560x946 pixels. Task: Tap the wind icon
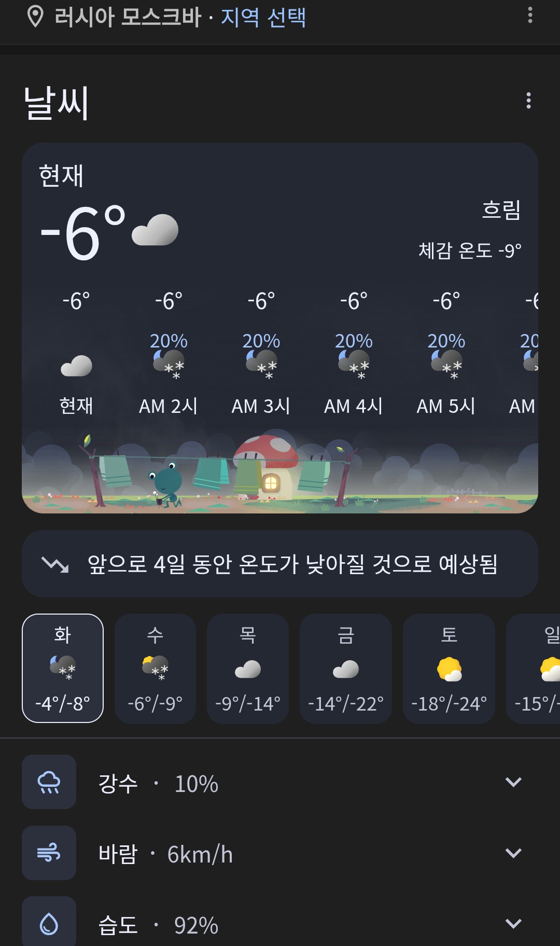tap(49, 853)
